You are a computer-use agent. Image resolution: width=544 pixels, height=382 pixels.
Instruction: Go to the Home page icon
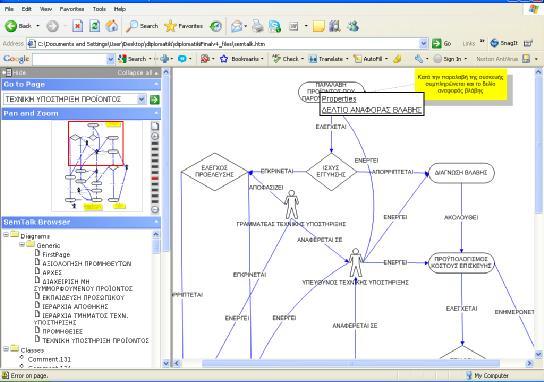tap(112, 26)
